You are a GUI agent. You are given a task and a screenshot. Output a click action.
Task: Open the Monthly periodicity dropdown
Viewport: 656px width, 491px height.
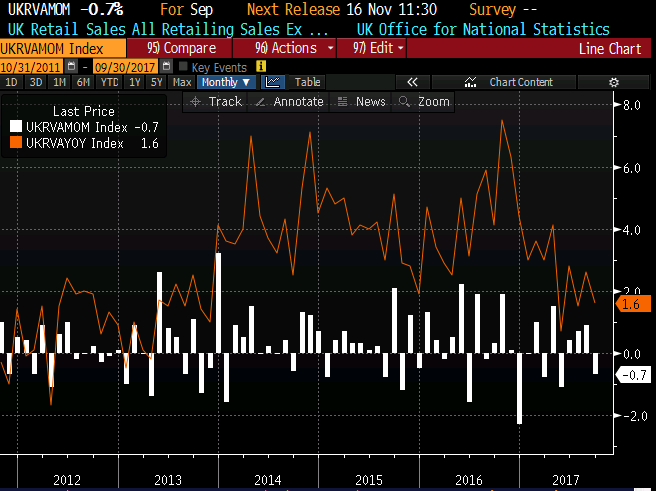point(227,82)
